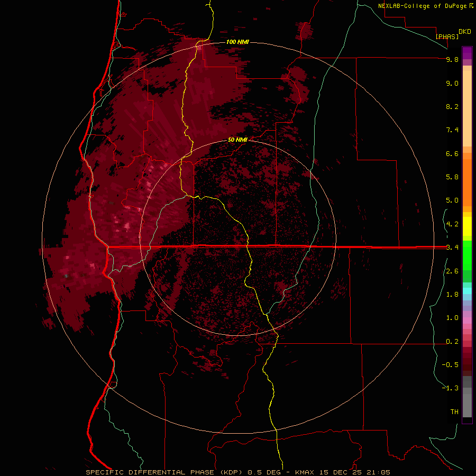Select the 7.4 scale label
Image resolution: width=476 pixels, height=476 pixels.
[x=452, y=130]
